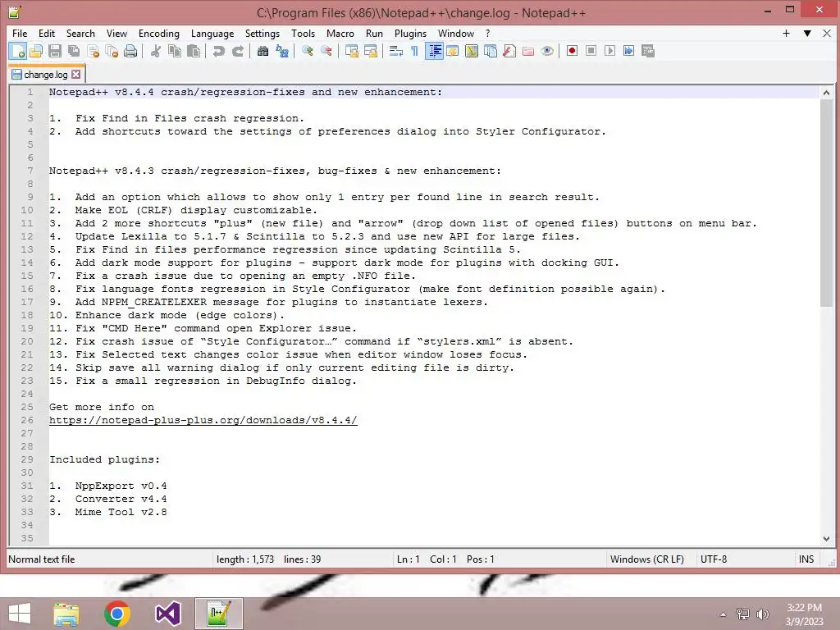
Task: Create a new file with the New toolbar icon
Action: (18, 51)
